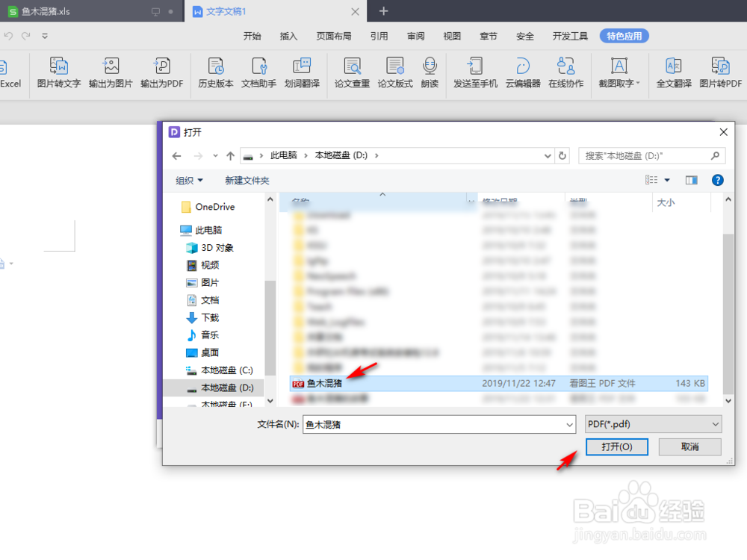
Task: Select 桌面 in navigation pane
Action: [202, 352]
